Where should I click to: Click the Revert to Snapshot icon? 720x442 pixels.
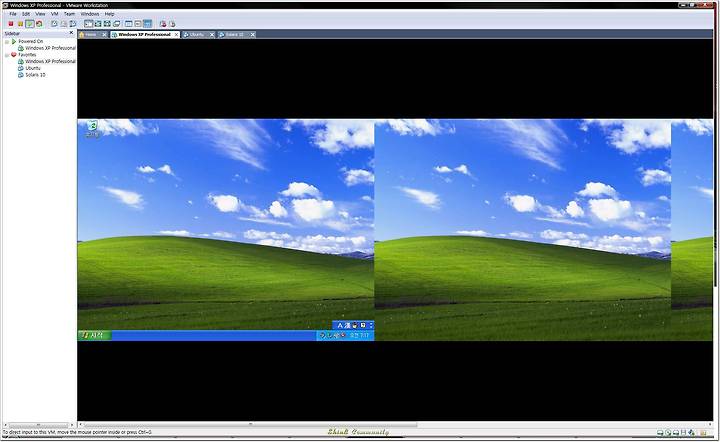tap(63, 24)
